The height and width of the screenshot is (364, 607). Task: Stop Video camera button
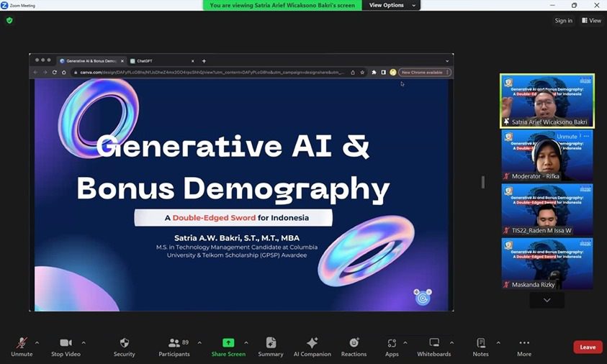click(x=66, y=347)
